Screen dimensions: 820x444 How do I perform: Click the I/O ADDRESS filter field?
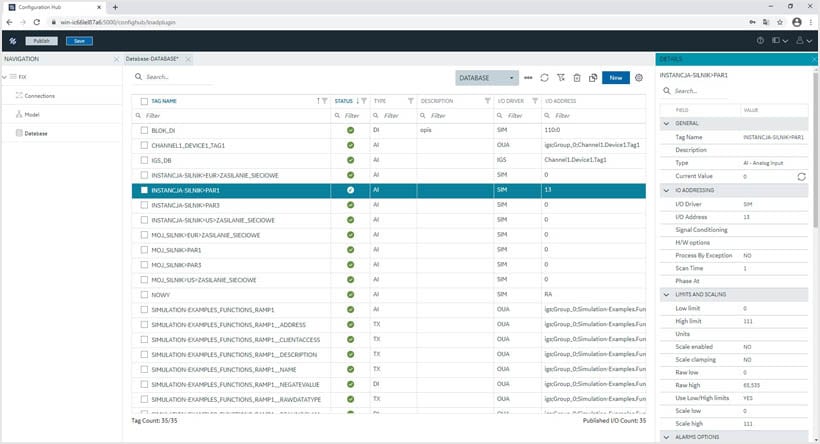pyautogui.click(x=595, y=116)
